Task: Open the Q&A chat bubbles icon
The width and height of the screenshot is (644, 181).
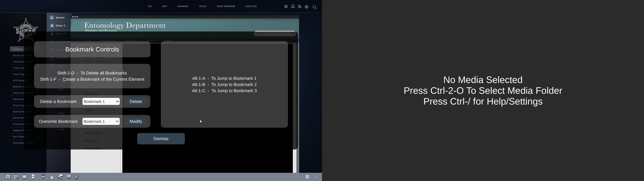Action: click(x=51, y=177)
